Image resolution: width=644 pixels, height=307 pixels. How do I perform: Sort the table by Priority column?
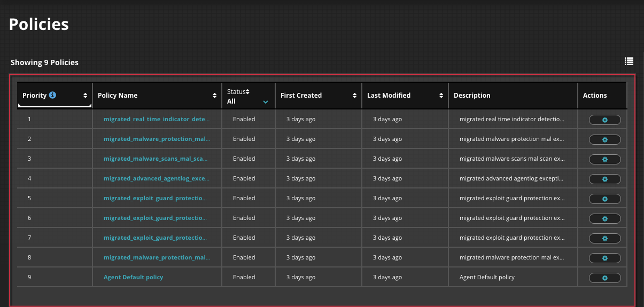[86, 96]
